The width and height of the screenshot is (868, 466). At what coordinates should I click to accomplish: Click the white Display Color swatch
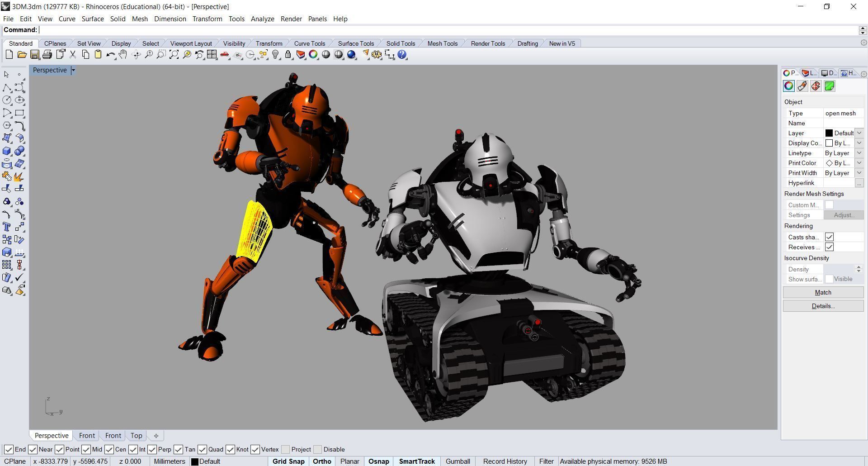[829, 143]
